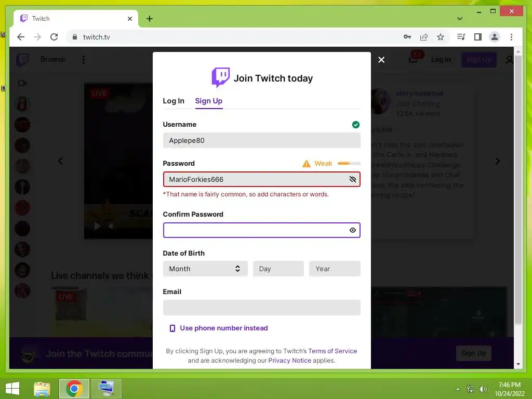Show hidden system tray icons
The width and height of the screenshot is (532, 399).
click(x=458, y=389)
